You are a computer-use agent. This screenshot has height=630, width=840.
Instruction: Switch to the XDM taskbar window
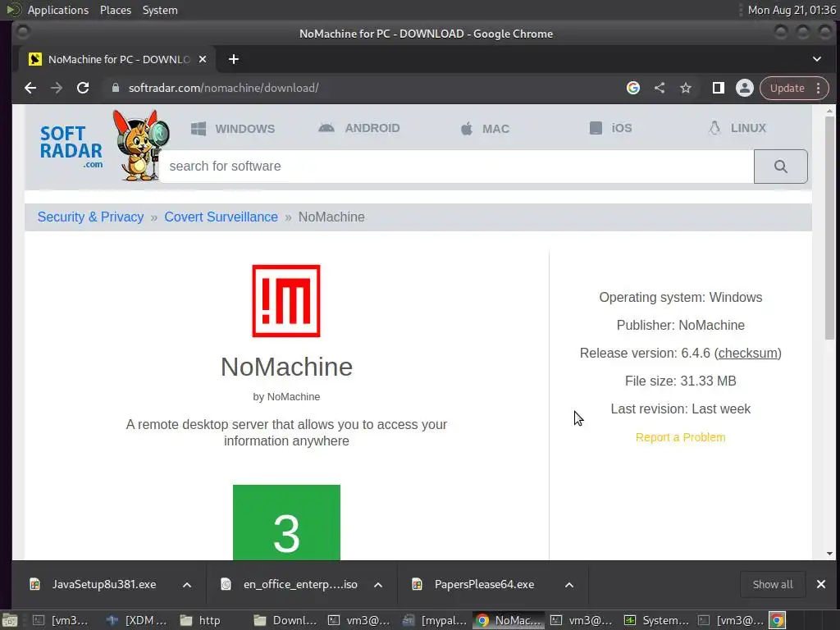(137, 620)
